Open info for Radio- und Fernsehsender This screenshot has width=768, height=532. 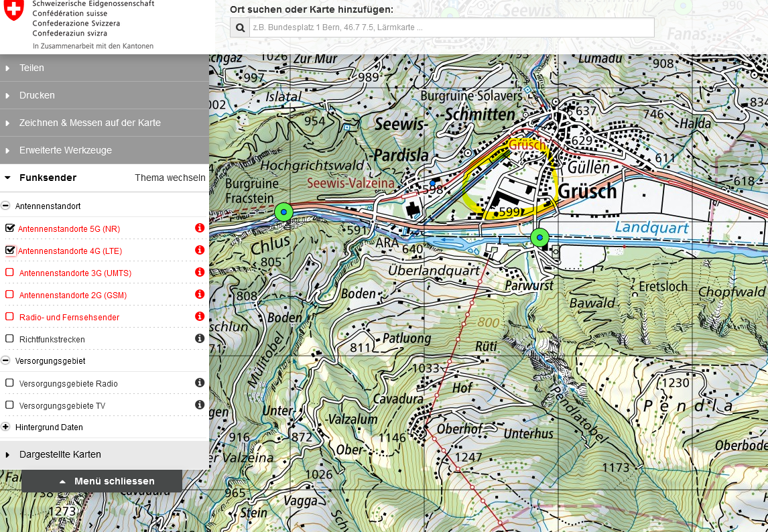[199, 316]
